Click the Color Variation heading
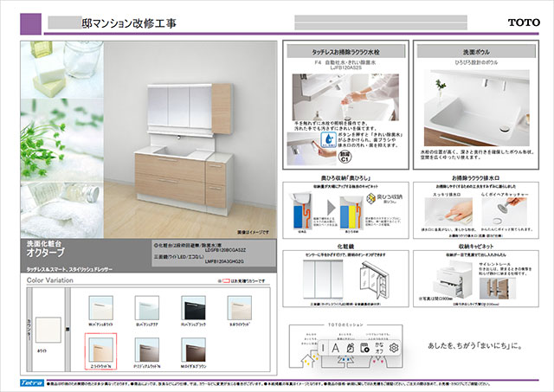554x392 pixels. [x=50, y=280]
